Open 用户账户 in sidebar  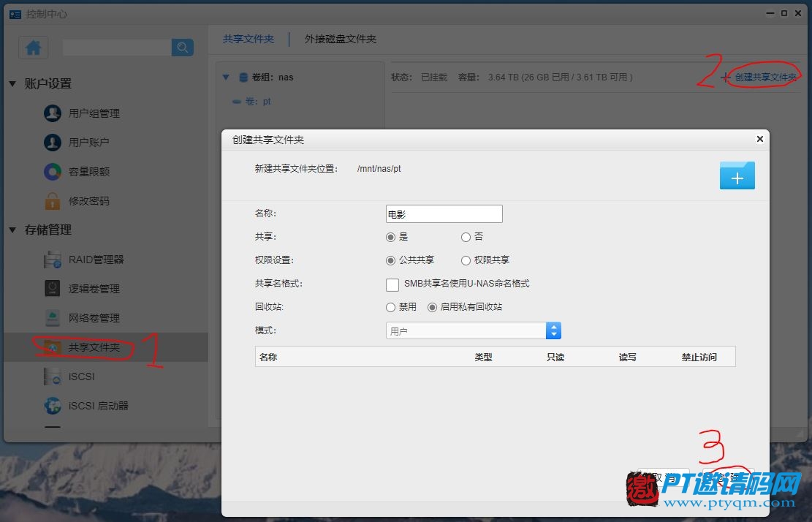[x=89, y=142]
